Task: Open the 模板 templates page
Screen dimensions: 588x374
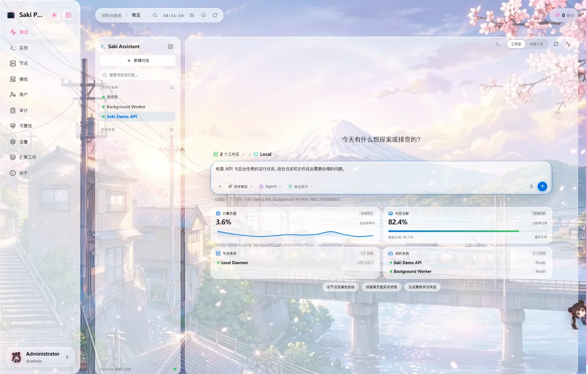Action: pyautogui.click(x=40, y=79)
